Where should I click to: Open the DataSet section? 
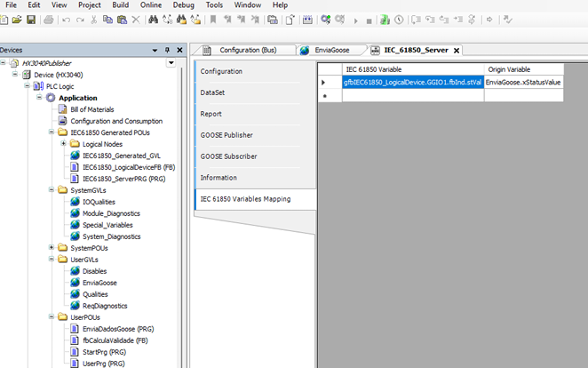pos(213,92)
